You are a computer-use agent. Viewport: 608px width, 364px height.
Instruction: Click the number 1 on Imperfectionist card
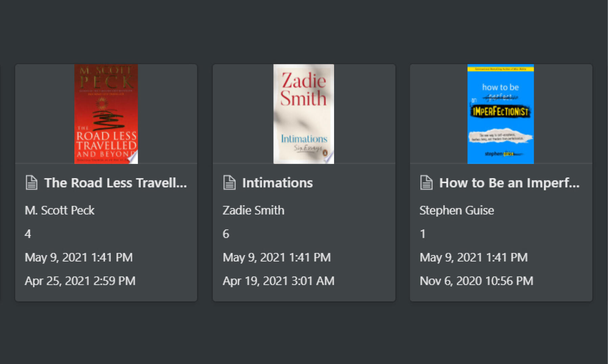(423, 234)
